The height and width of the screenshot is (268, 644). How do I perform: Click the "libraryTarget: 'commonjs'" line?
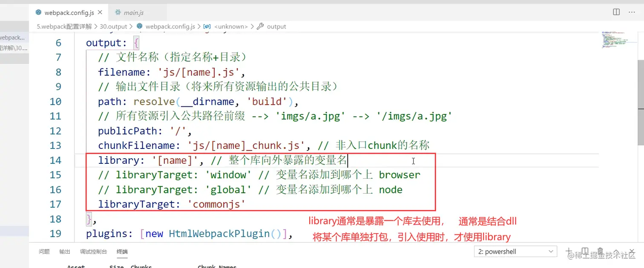172,204
